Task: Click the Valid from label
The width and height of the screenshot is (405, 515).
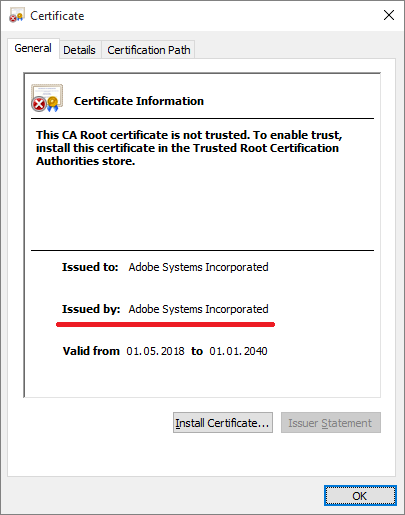Action: pos(91,351)
